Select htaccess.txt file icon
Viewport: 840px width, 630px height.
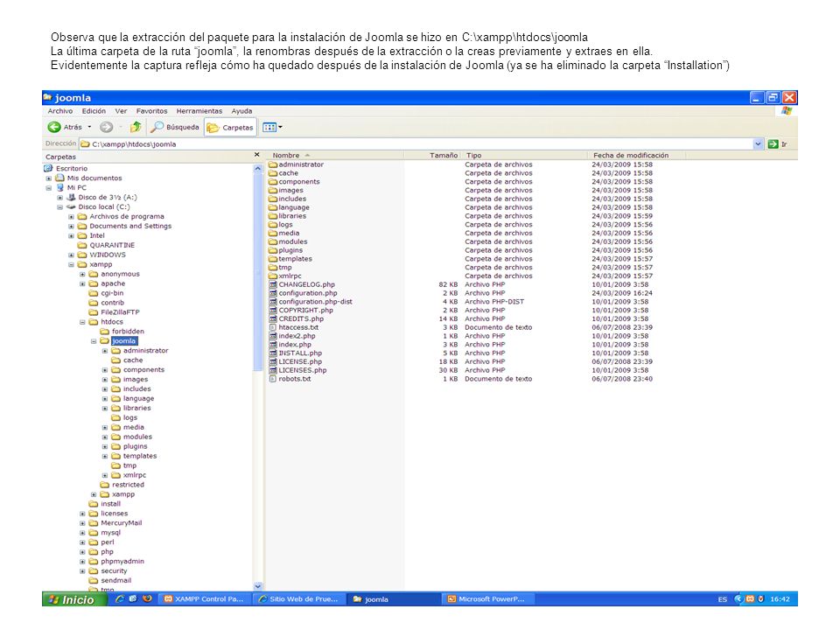(273, 327)
